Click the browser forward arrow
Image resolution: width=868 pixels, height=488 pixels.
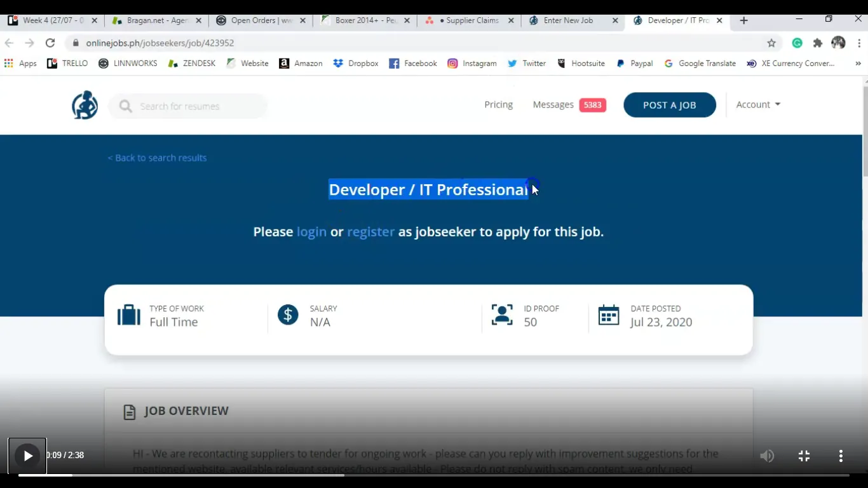(29, 43)
